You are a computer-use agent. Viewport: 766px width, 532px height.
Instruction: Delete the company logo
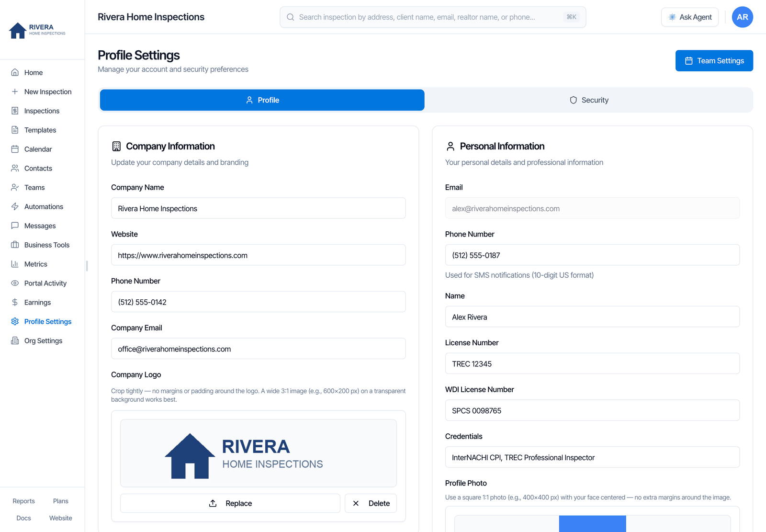[371, 503]
